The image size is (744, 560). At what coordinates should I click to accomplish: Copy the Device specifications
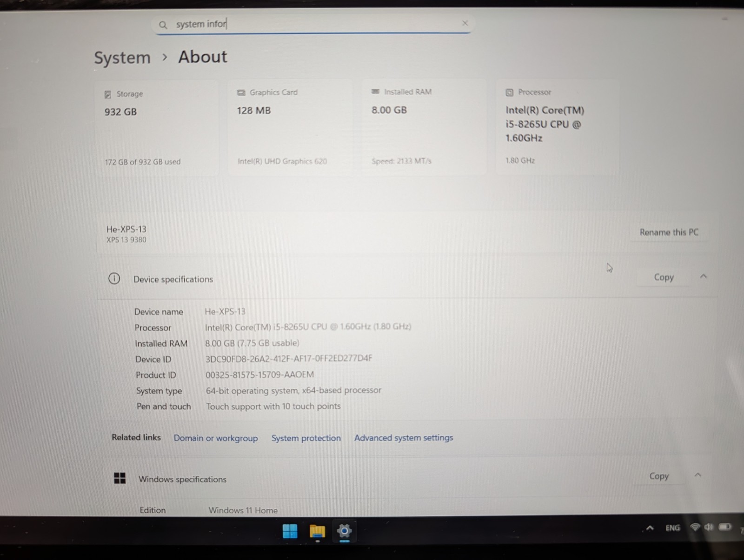tap(664, 277)
